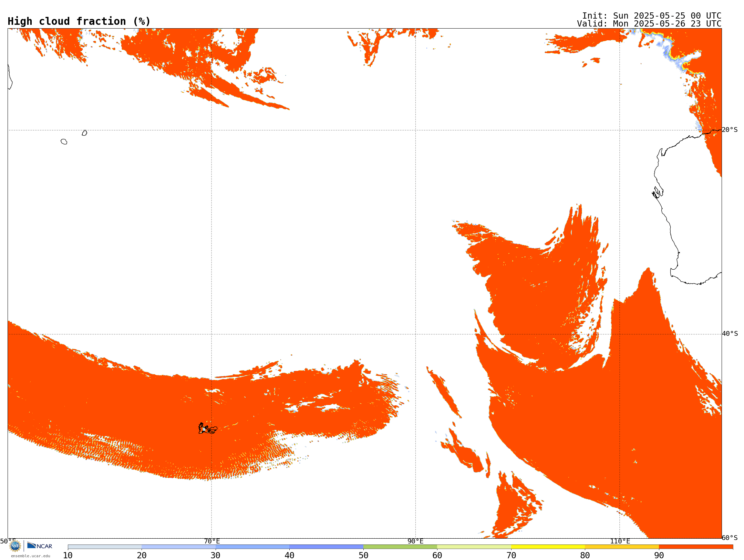The image size is (744, 560).
Task: Click the 40–50% periwinkle colorbar segment
Action: click(x=326, y=547)
